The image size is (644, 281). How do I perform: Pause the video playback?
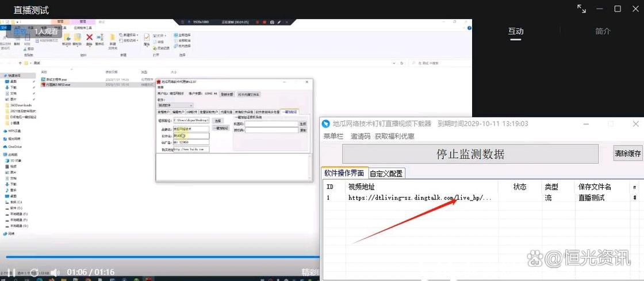tap(12, 272)
